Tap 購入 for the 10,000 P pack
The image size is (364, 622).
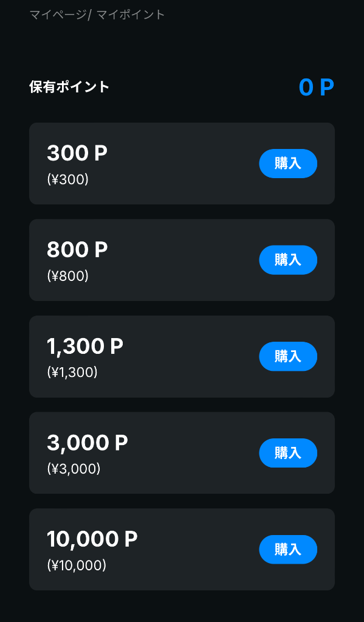288,550
